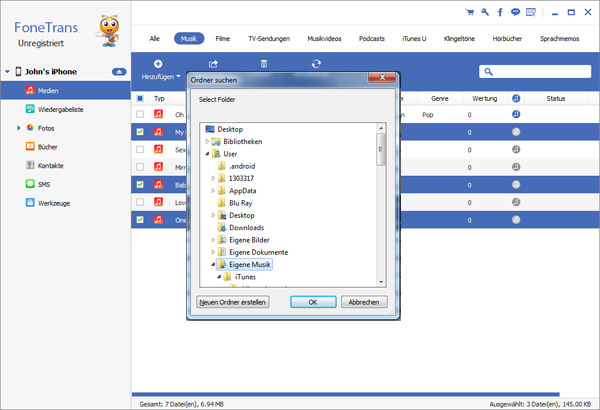
Task: Click the Hinzufügen plus icon
Action: pos(158,64)
